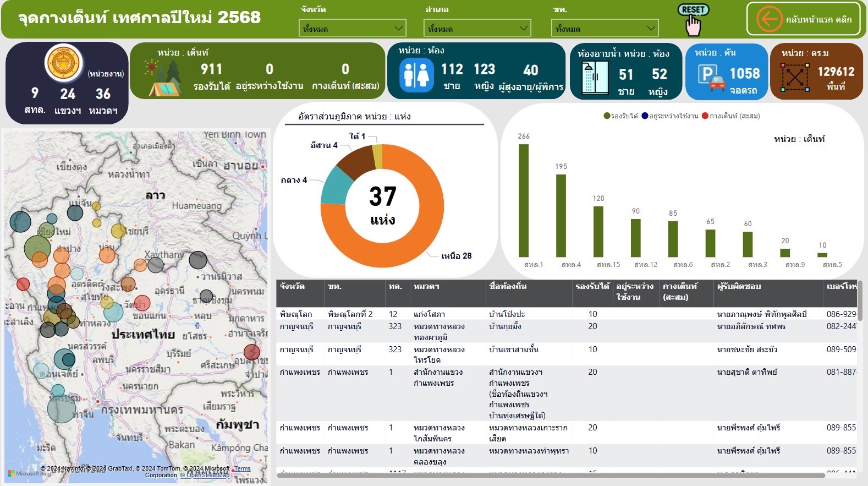Viewport: 868px width, 486px height.
Task: Open the Terms link on the map
Action: point(242,469)
